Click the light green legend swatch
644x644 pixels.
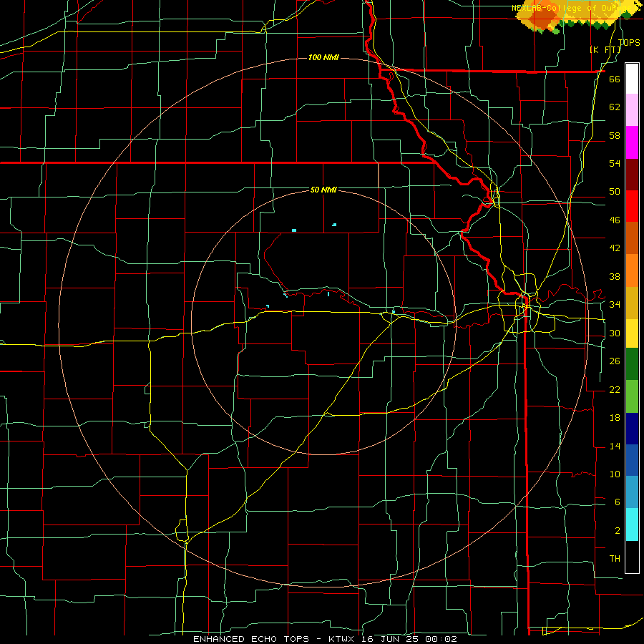[632, 396]
